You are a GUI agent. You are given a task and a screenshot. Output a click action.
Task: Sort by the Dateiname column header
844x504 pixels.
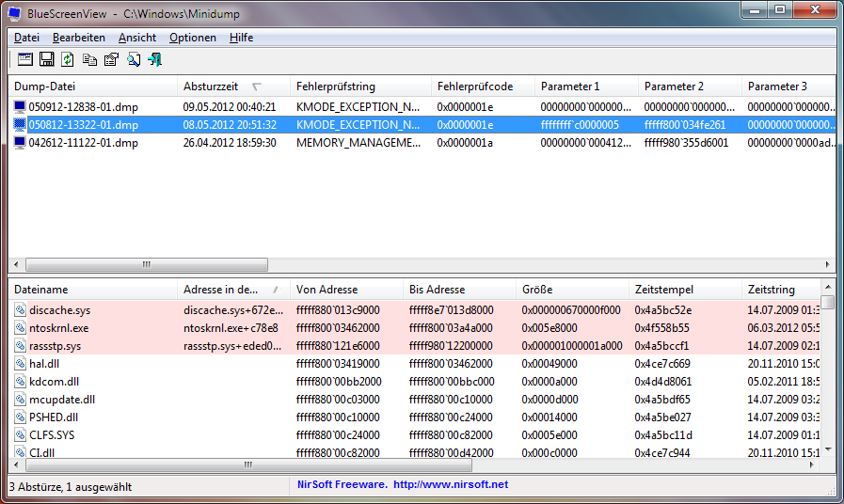(x=92, y=290)
